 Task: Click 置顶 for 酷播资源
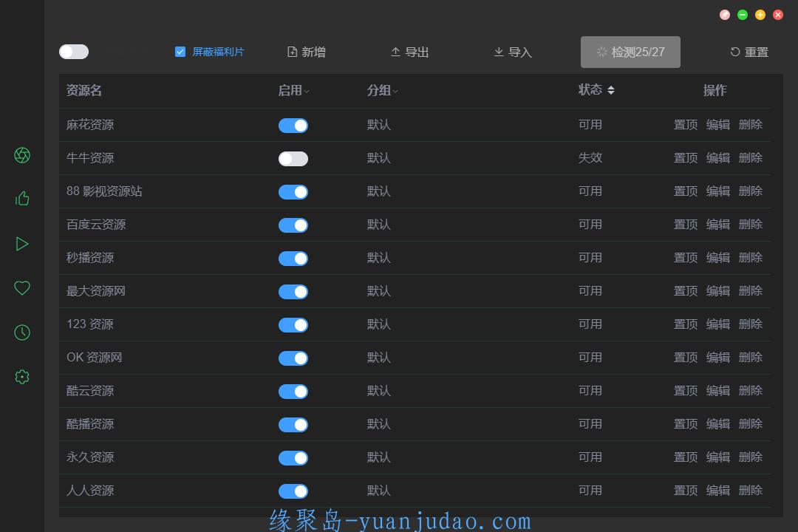pyautogui.click(x=686, y=424)
